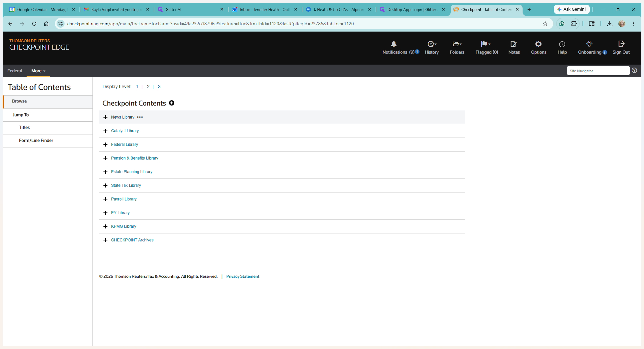
Task: Expand all via Checkpoint Contents plus circle
Action: coord(172,103)
